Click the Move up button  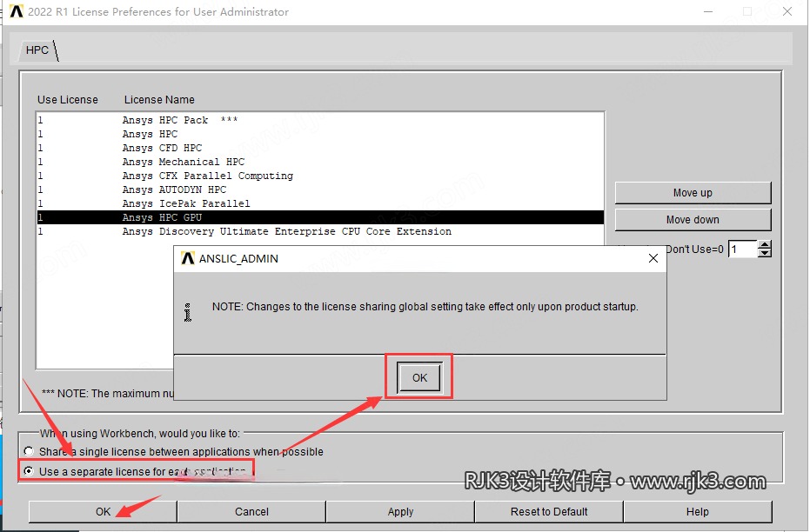pos(693,192)
